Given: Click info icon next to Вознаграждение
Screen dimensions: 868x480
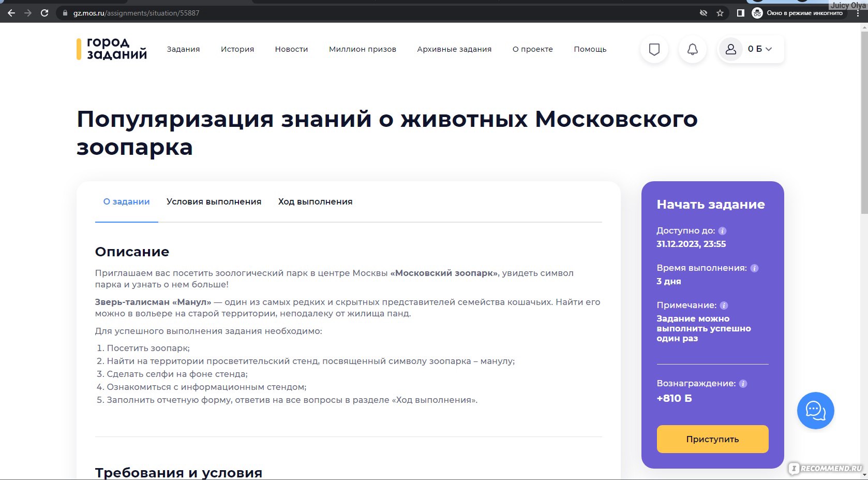Looking at the screenshot, I should click(x=743, y=384).
